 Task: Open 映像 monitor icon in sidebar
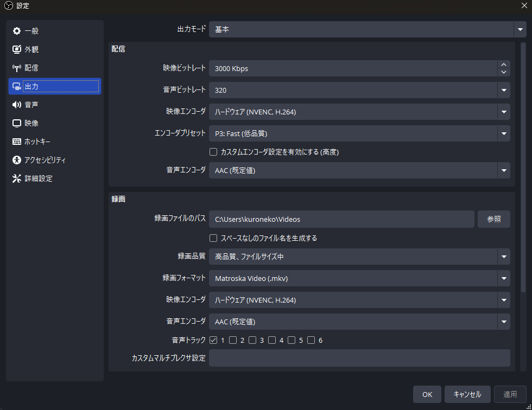[17, 123]
